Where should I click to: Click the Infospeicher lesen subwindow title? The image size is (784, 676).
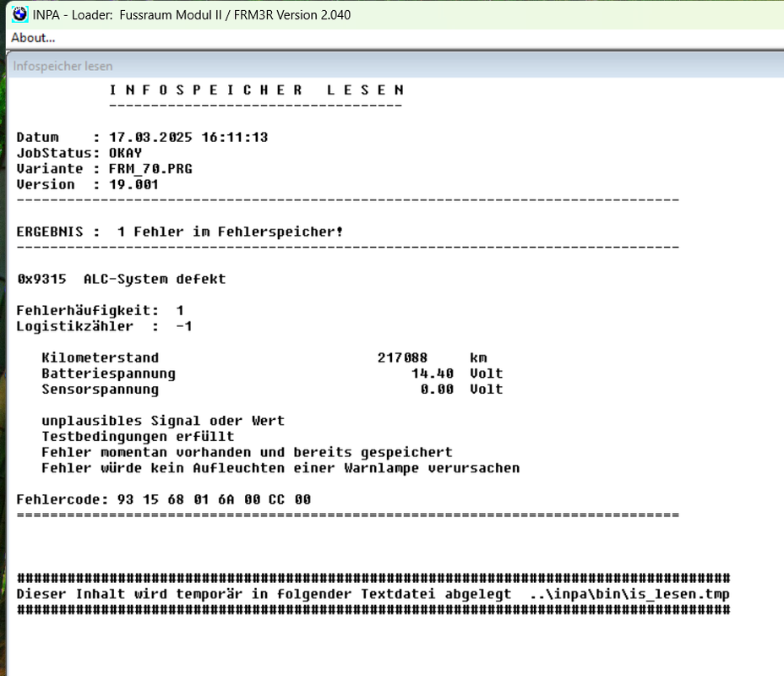point(63,66)
